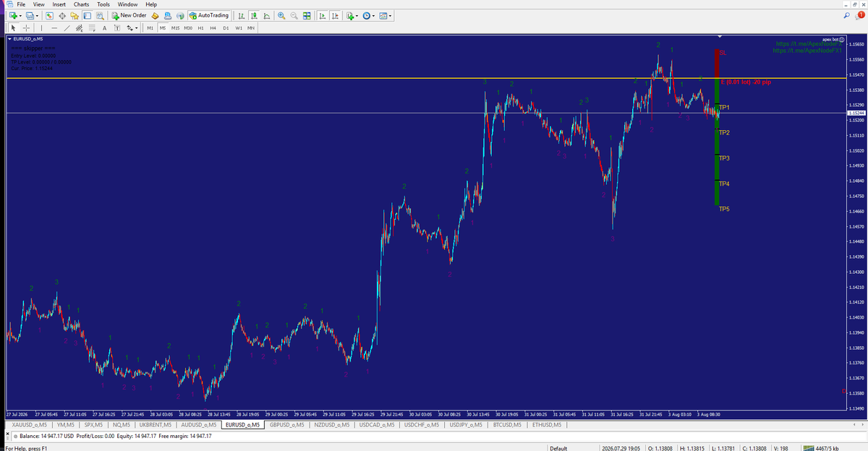868x451 pixels.
Task: Select the text A drawing tool
Action: tap(105, 28)
